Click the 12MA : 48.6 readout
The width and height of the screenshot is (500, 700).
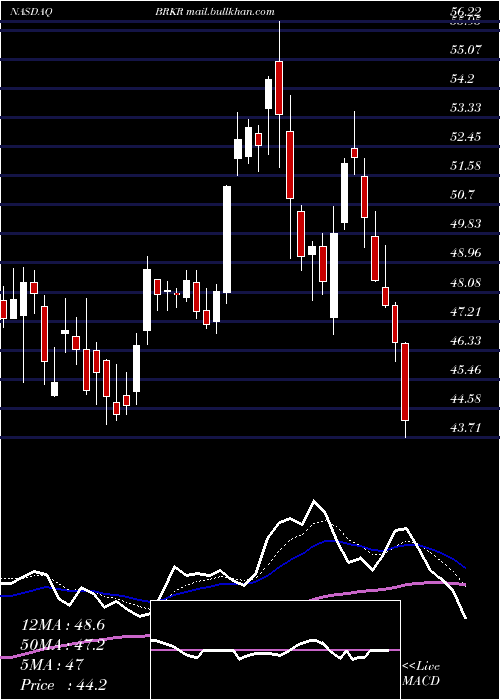click(63, 625)
